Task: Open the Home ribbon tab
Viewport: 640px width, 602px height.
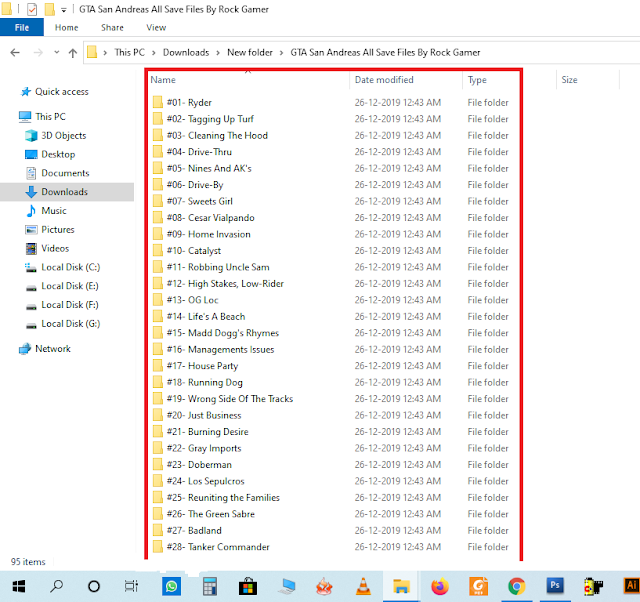Action: point(67,27)
